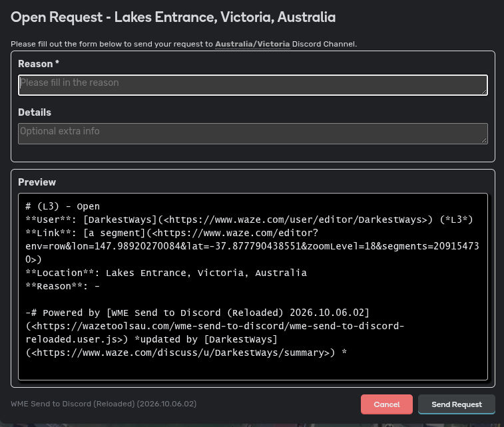504x427 pixels.
Task: Click the '**User**' line in preview
Action: (249, 219)
